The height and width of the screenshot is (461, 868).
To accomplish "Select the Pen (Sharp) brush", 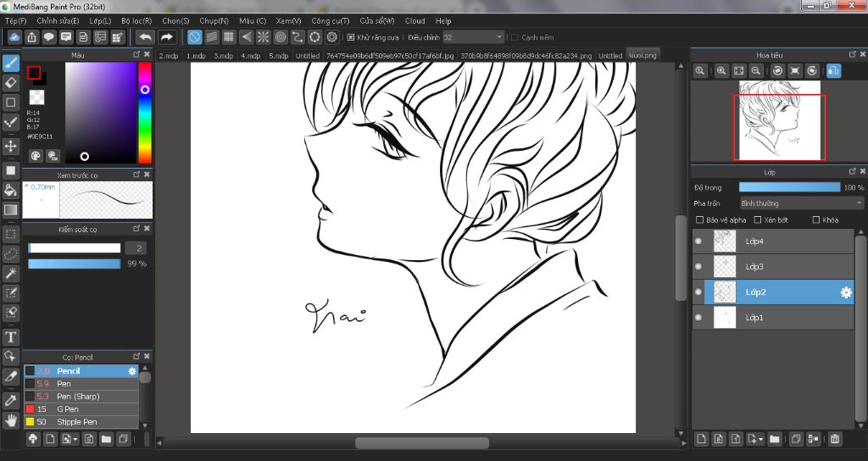I will [x=81, y=397].
